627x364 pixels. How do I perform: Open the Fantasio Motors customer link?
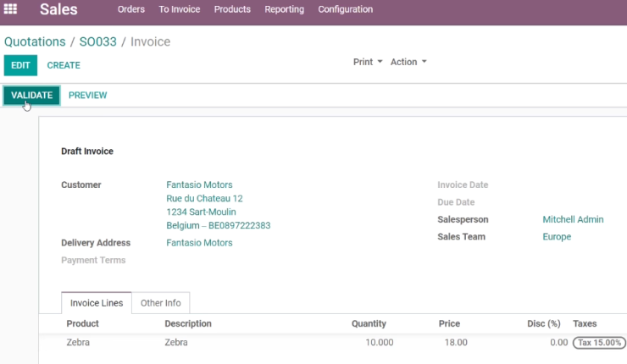click(199, 185)
